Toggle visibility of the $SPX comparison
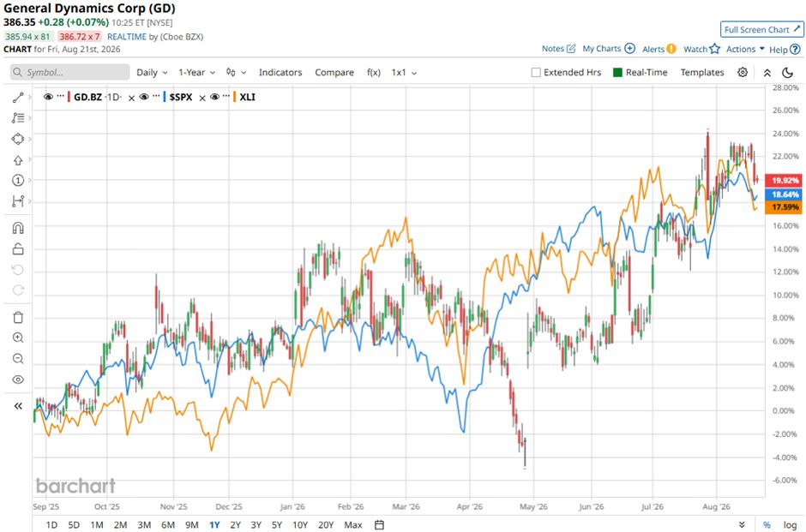 pyautogui.click(x=144, y=97)
